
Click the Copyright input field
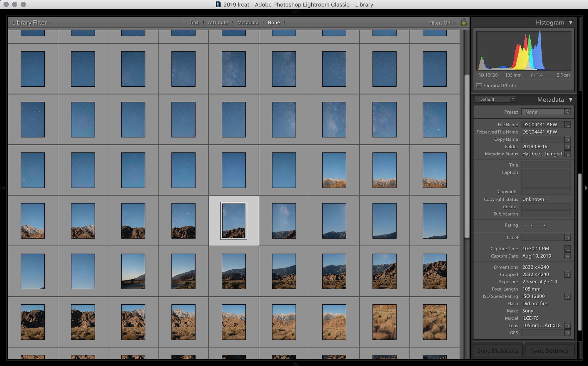(x=546, y=192)
